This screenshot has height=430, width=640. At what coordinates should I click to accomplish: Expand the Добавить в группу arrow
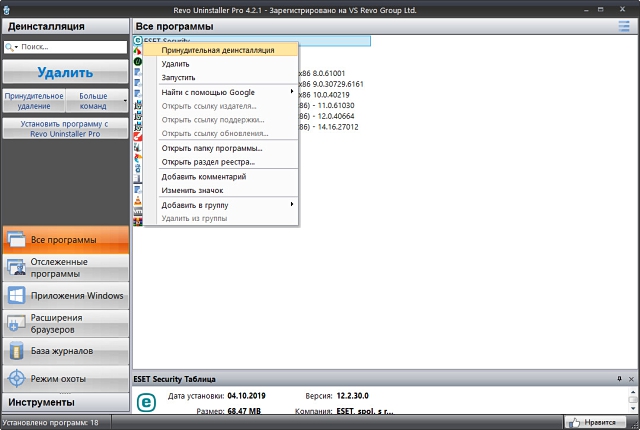291,204
